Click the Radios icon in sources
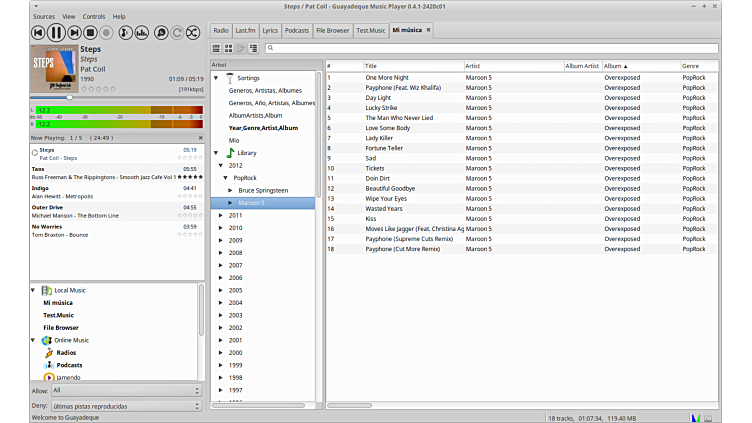 pos(47,353)
